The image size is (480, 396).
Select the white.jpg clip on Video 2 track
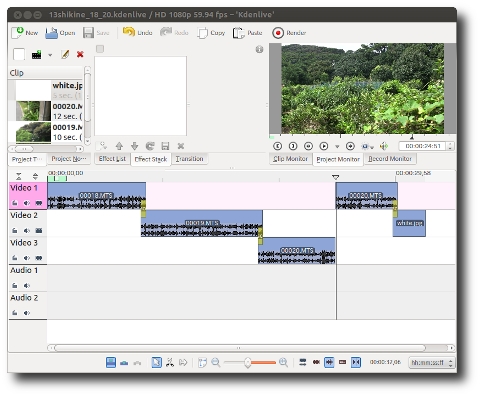tap(409, 223)
